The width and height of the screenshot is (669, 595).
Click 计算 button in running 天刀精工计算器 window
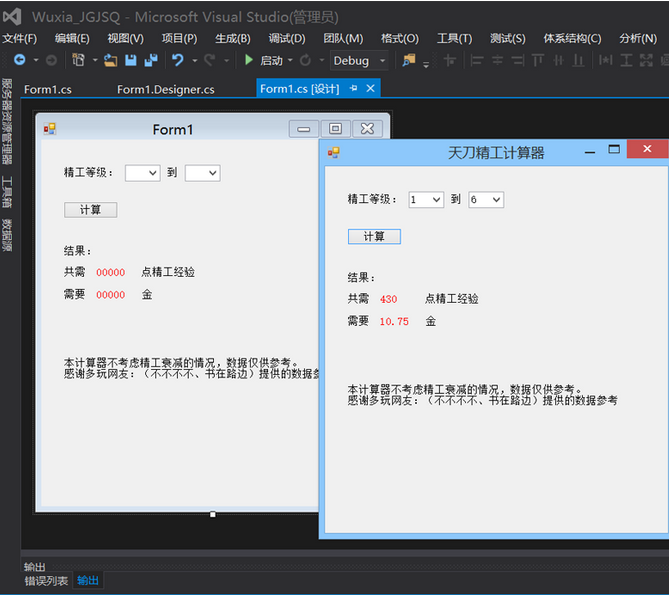tap(374, 236)
